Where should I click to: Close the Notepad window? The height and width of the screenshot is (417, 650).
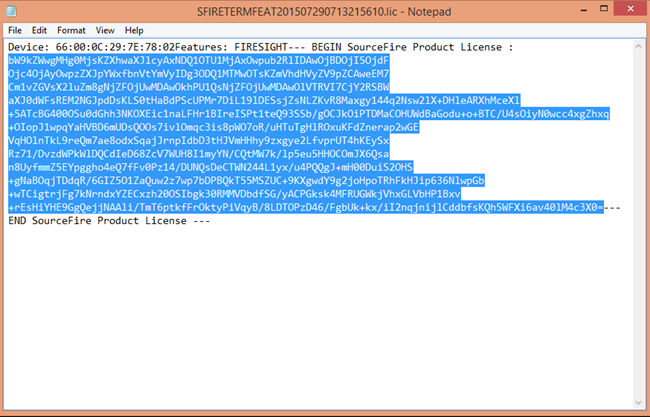pos(631,9)
